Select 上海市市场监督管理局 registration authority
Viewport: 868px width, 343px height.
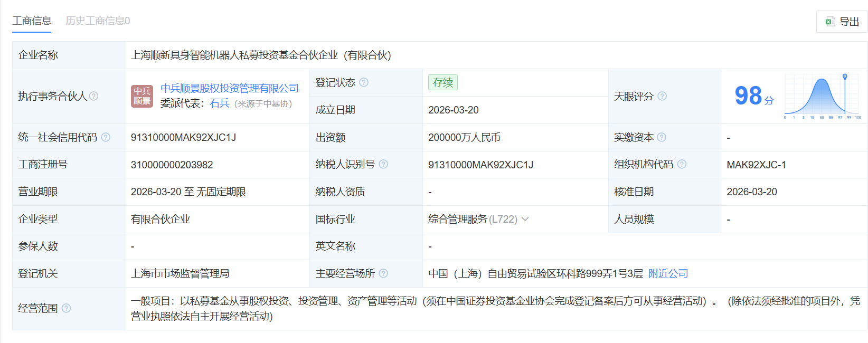click(x=180, y=273)
